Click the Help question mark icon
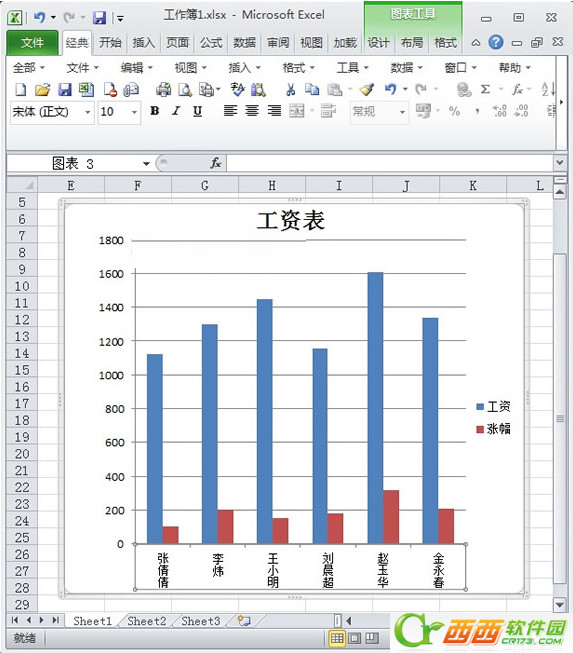573x653 pixels. point(496,42)
